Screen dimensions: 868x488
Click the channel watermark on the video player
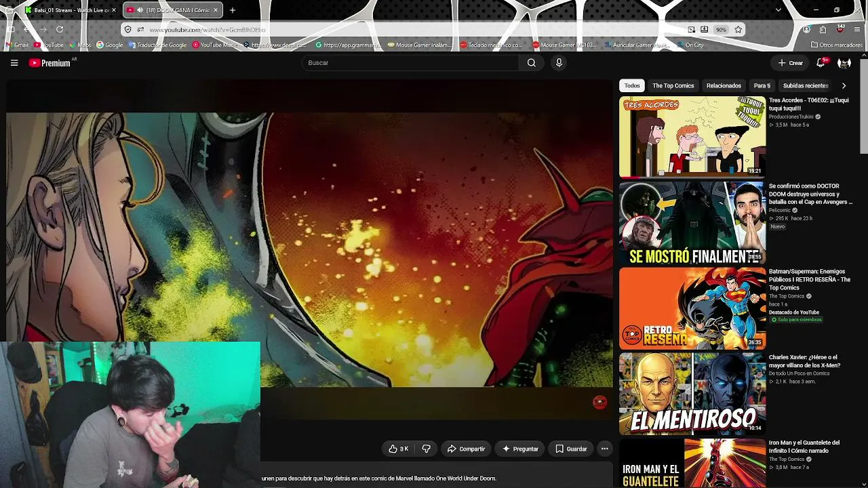point(599,403)
